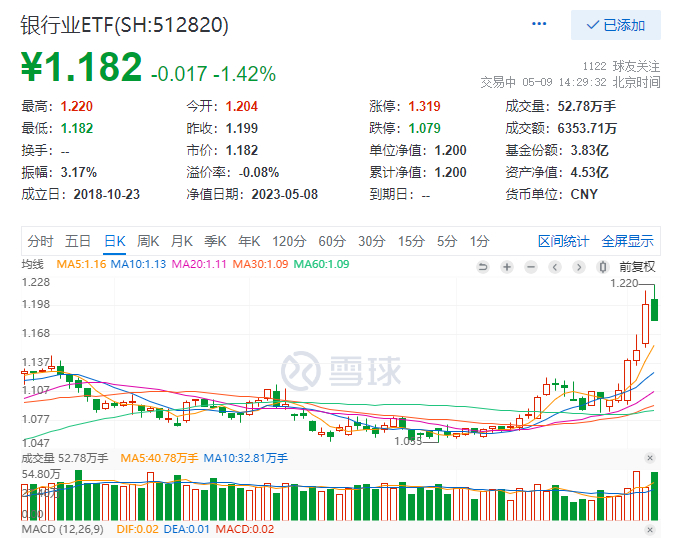Screen dimensions: 674x538
Task: Click the MA60:1.09 moving average label
Action: tap(321, 264)
